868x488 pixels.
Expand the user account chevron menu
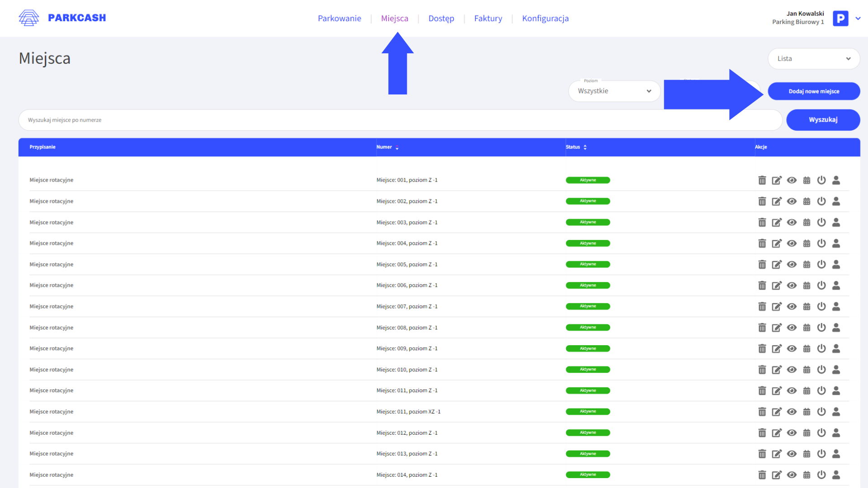858,19
